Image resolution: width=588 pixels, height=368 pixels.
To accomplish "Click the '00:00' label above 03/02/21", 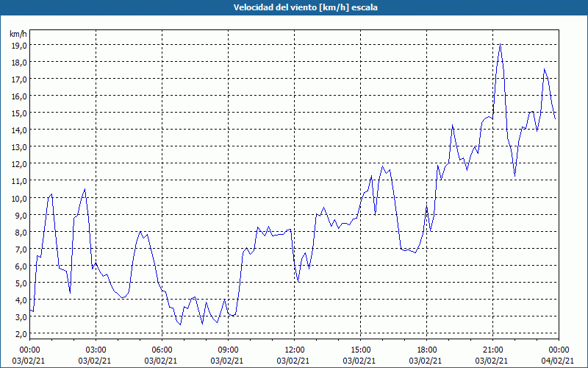I will [x=29, y=350].
